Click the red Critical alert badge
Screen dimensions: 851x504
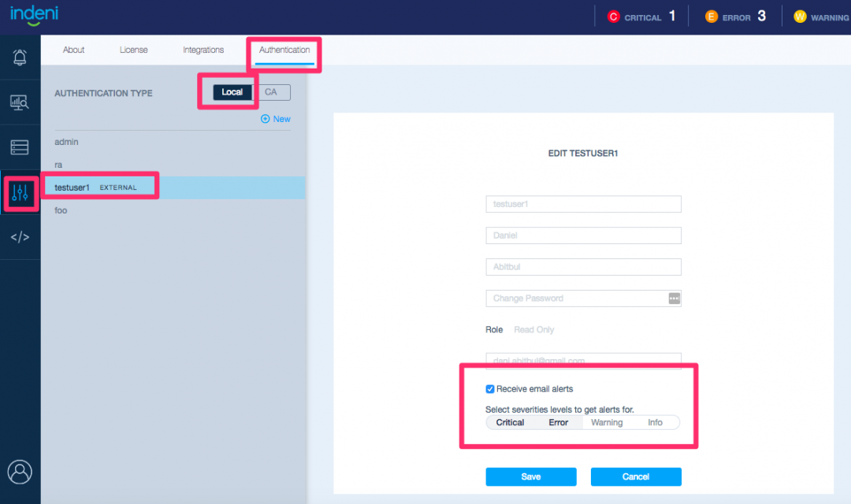click(614, 17)
